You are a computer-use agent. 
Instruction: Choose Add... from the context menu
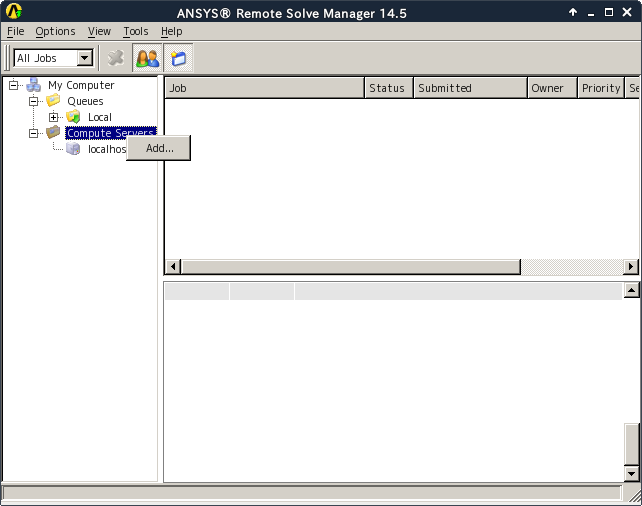(x=159, y=148)
